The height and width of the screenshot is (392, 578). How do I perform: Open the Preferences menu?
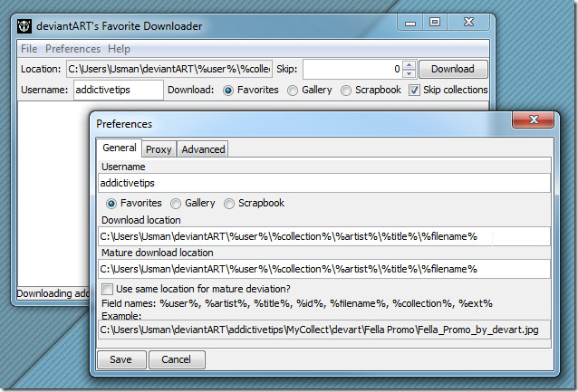point(72,49)
